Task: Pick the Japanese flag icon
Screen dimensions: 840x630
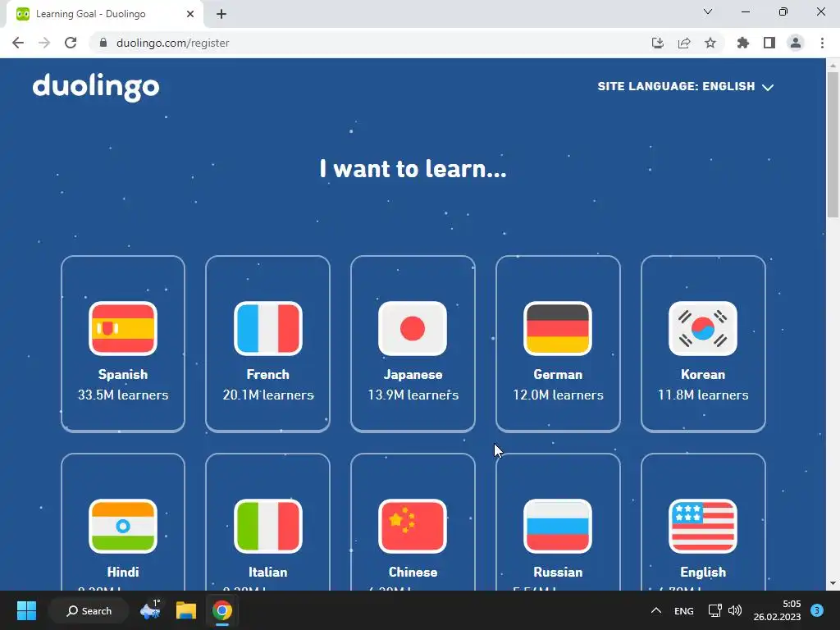Action: [413, 328]
